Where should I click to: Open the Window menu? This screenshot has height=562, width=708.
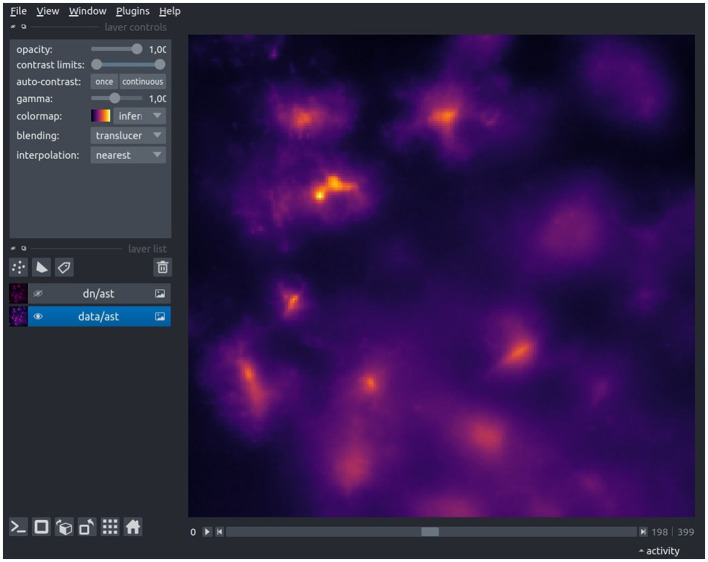(88, 11)
